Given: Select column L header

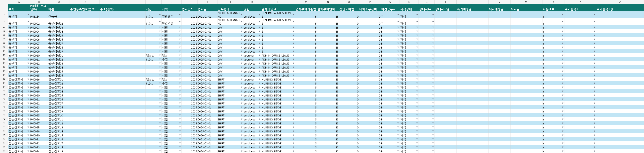Looking at the screenshot, I should [x=278, y=2].
